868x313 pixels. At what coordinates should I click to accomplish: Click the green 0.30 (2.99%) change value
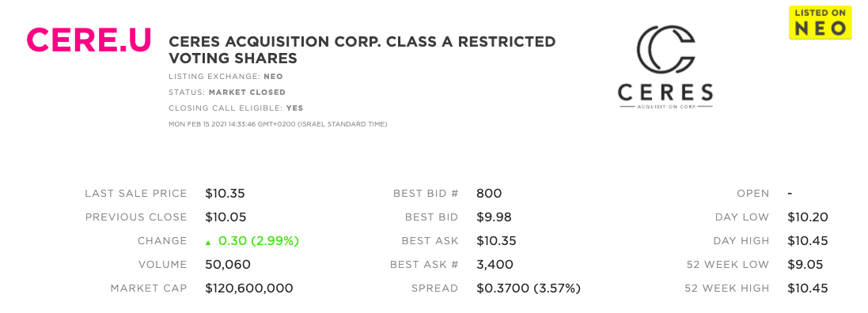[x=259, y=241]
